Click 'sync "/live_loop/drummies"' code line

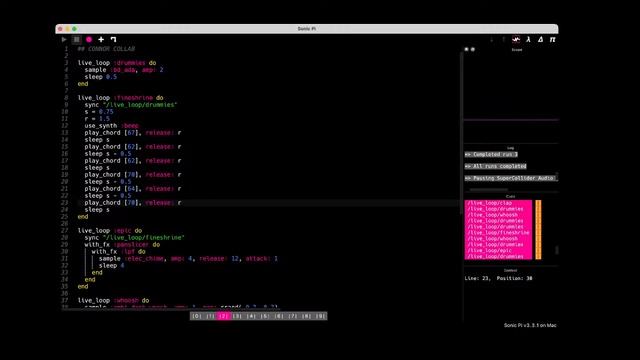pos(131,105)
